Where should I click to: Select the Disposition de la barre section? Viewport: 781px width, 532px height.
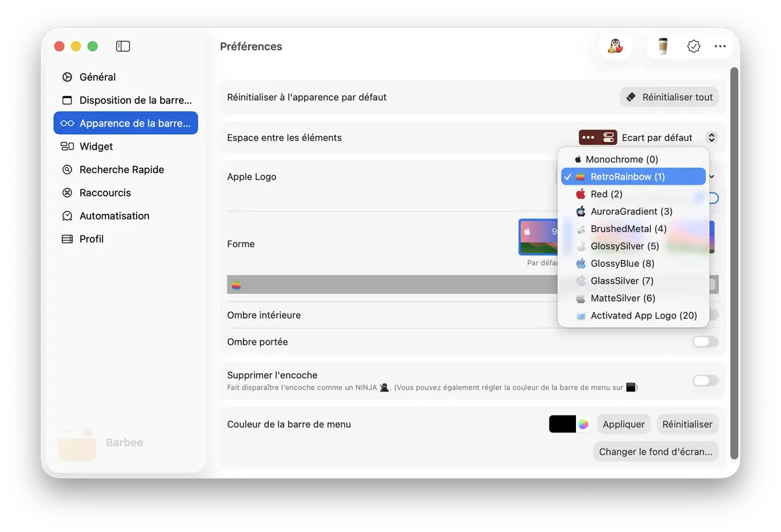[126, 100]
